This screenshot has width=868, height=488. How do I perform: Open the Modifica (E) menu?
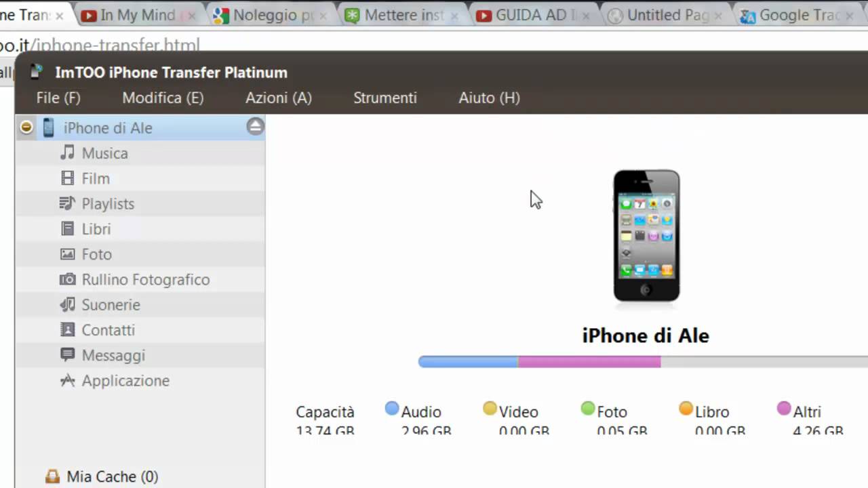point(163,98)
